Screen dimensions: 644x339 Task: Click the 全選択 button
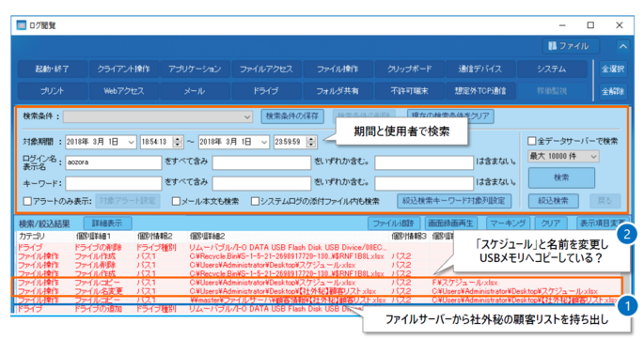coord(613,69)
